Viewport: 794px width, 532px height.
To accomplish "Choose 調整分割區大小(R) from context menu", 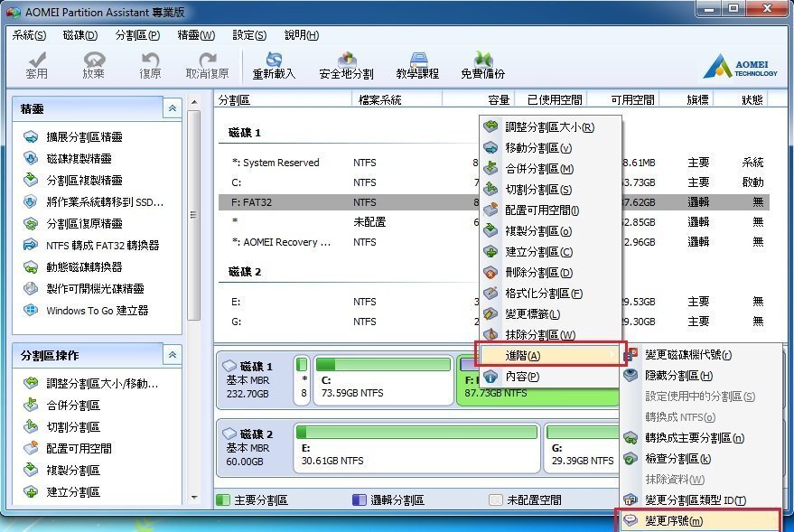I will click(550, 127).
